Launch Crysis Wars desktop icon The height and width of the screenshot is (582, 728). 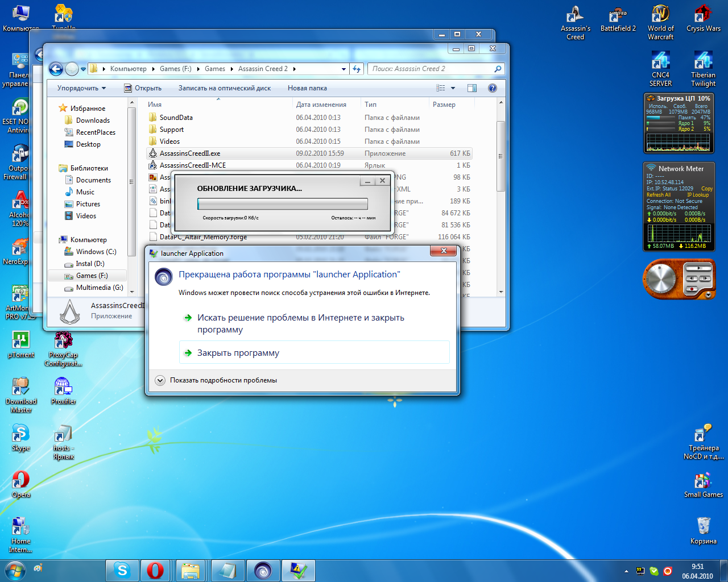point(704,19)
